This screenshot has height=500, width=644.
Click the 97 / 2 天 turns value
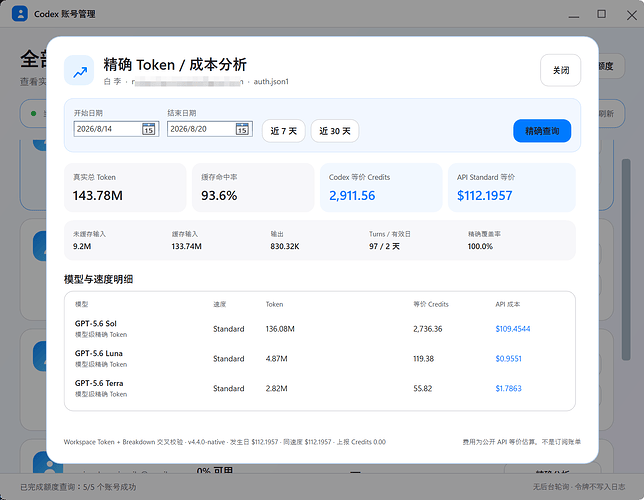(x=384, y=247)
